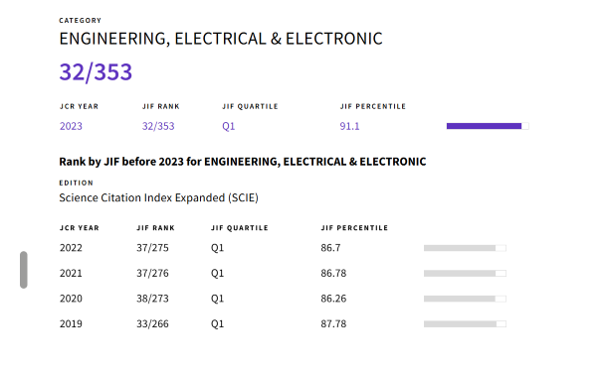The width and height of the screenshot is (607, 372).
Task: Click the 86.7 percentile value
Action: (x=331, y=248)
